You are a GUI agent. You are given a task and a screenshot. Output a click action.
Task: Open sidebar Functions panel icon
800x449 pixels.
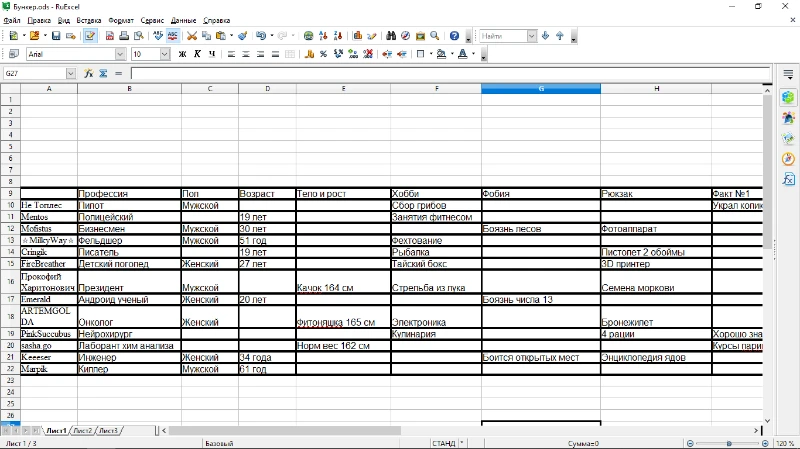788,179
